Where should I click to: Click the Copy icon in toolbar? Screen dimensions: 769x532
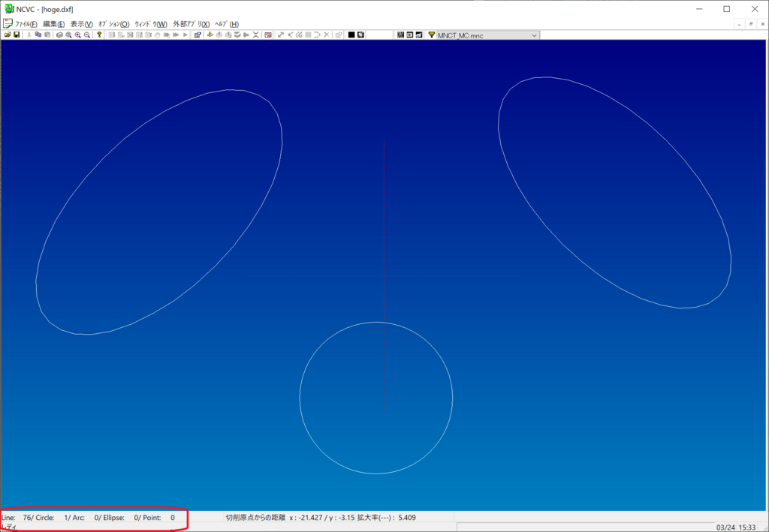[38, 35]
